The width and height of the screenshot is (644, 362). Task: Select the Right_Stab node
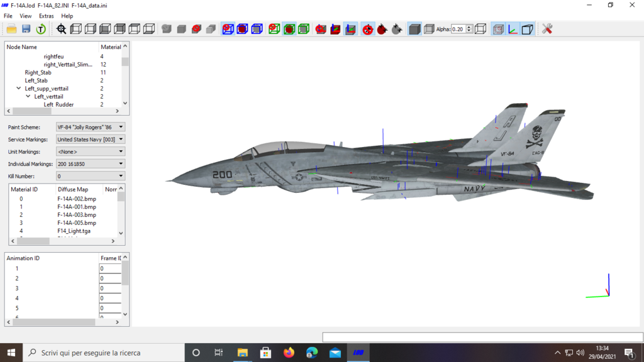[x=38, y=73]
